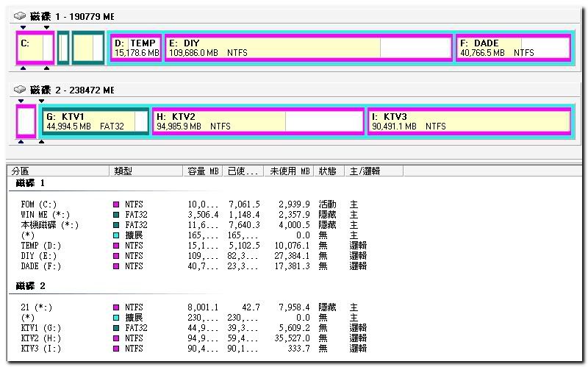Click the disk 1 drive icon

20,16
